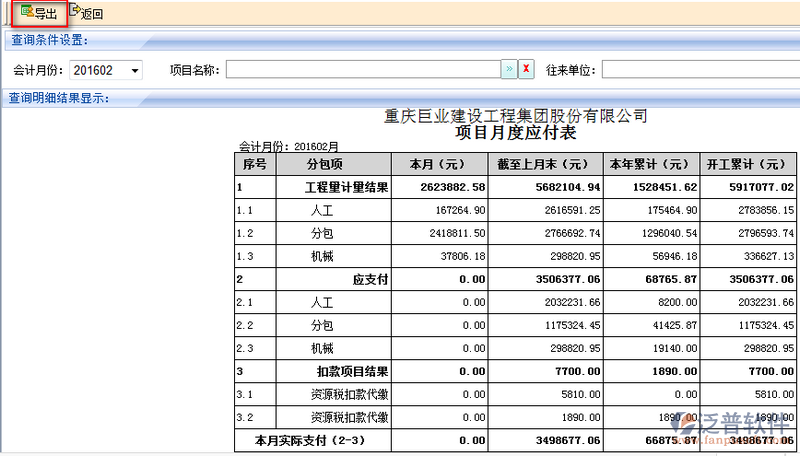Collapse the 查询明细结果显示 section header

pos(59,97)
